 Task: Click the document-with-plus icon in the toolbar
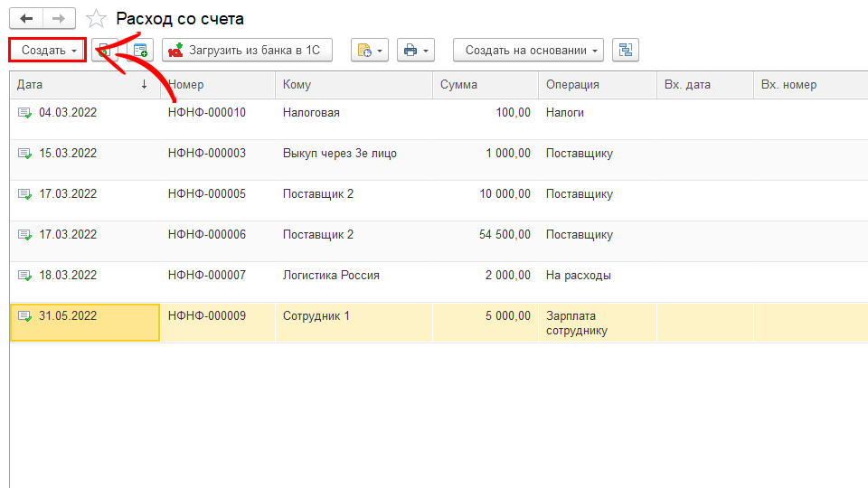(x=140, y=51)
